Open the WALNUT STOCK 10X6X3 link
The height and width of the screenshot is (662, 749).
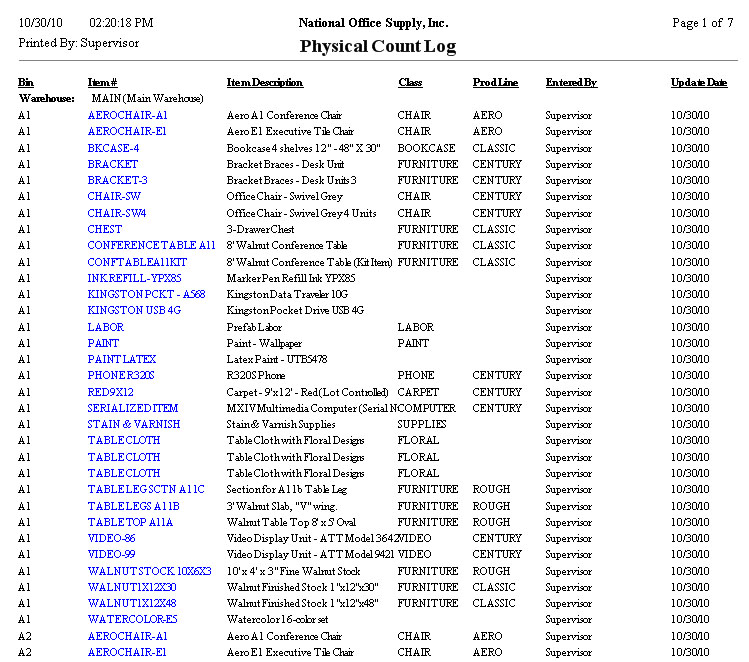pos(149,571)
